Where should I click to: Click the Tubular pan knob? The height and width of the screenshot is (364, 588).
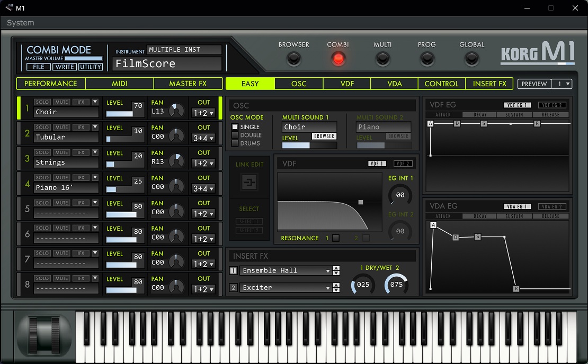176,135
